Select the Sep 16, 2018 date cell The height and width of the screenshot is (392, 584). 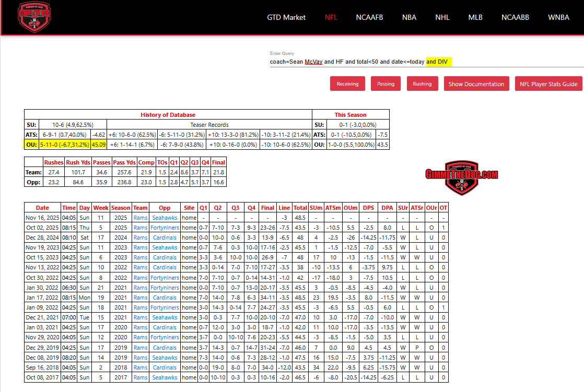42,367
